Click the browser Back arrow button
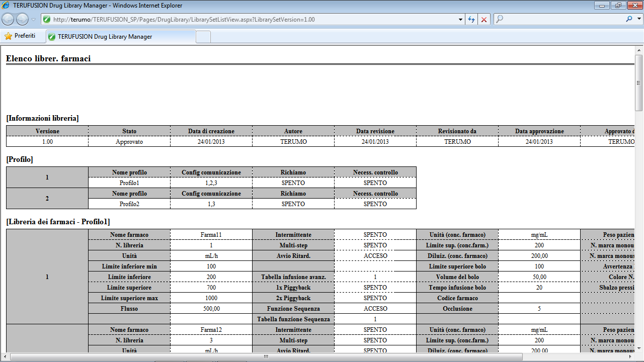The image size is (644, 362). click(8, 19)
